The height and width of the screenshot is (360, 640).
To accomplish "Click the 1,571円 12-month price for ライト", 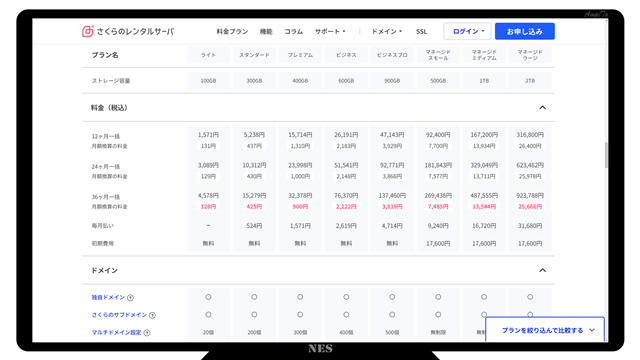I will [208, 135].
